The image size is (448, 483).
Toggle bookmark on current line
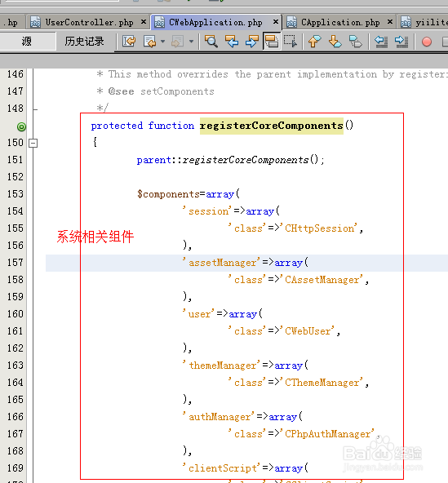click(355, 42)
